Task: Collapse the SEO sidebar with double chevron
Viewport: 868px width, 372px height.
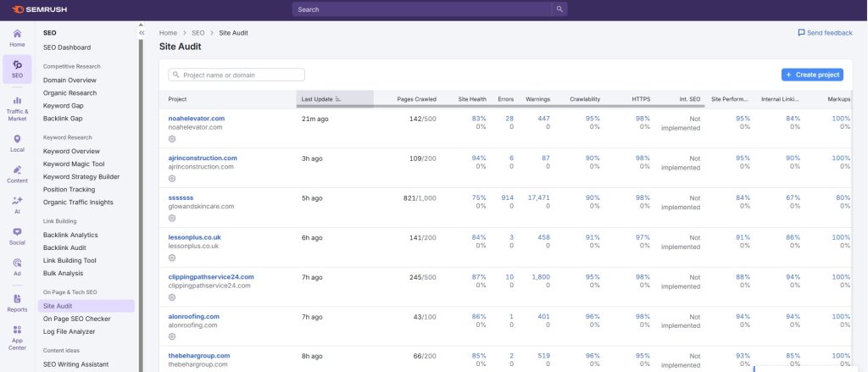Action: click(142, 32)
